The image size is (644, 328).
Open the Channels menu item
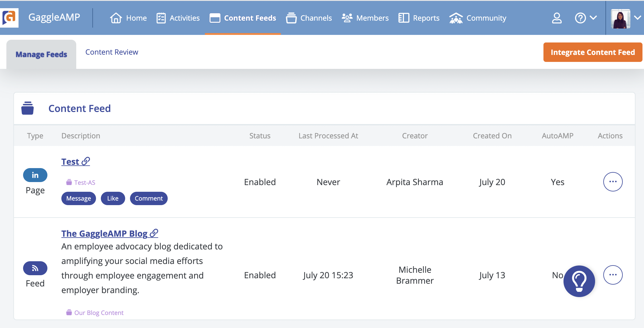tap(309, 18)
